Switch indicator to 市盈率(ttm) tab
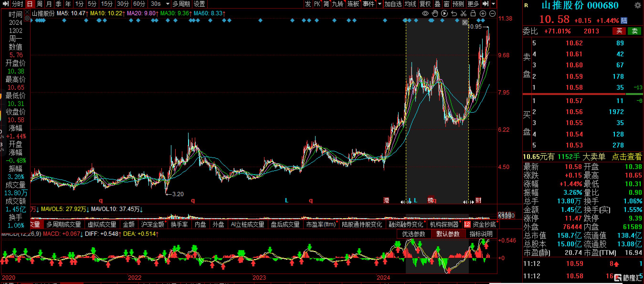 coord(321,225)
